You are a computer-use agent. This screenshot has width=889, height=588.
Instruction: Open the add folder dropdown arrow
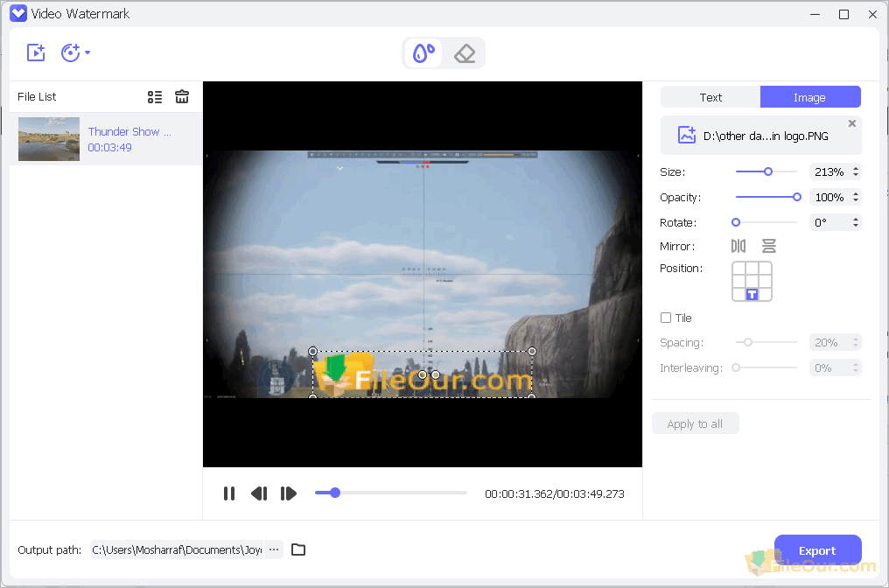click(x=87, y=52)
